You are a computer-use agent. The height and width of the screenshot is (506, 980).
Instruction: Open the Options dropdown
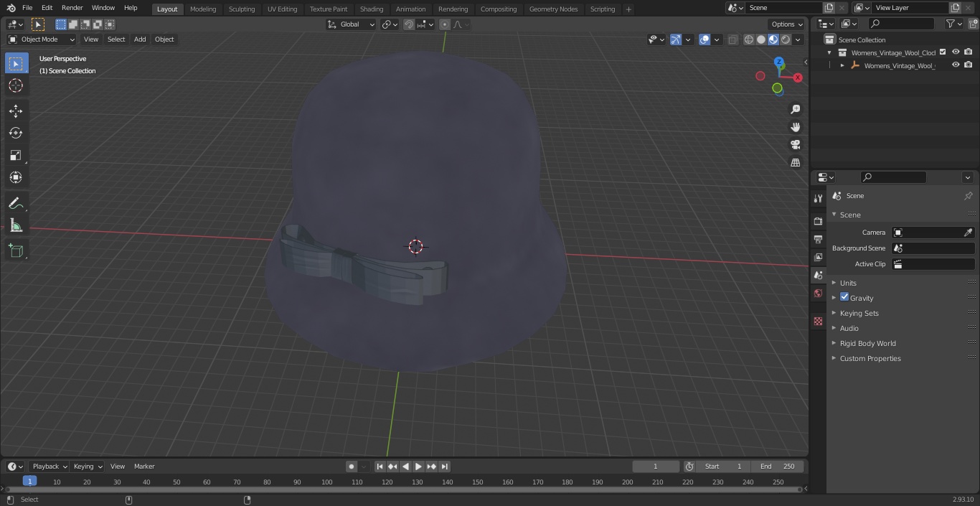[787, 24]
